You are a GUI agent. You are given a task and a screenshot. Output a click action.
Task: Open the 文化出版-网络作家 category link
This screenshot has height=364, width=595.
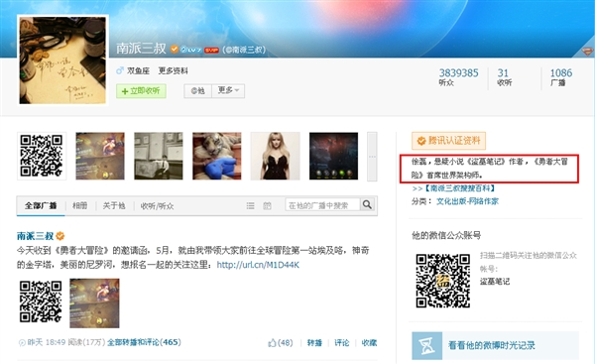(467, 201)
